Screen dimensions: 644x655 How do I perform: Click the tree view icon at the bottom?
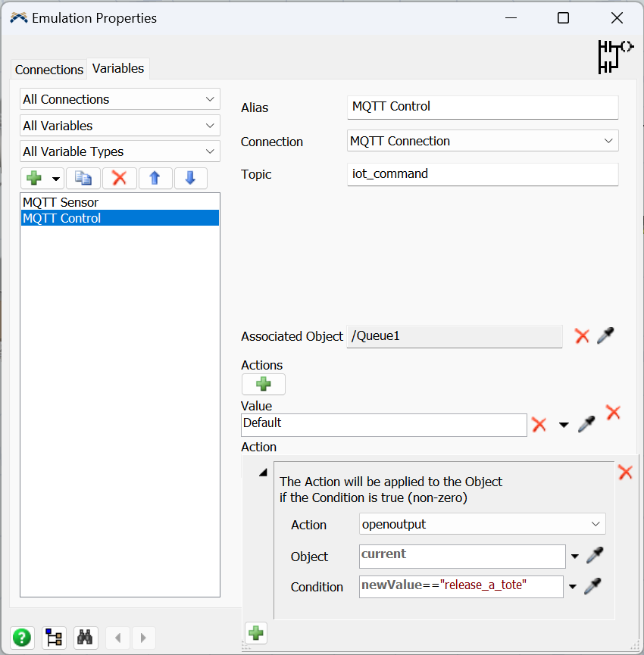click(x=54, y=637)
